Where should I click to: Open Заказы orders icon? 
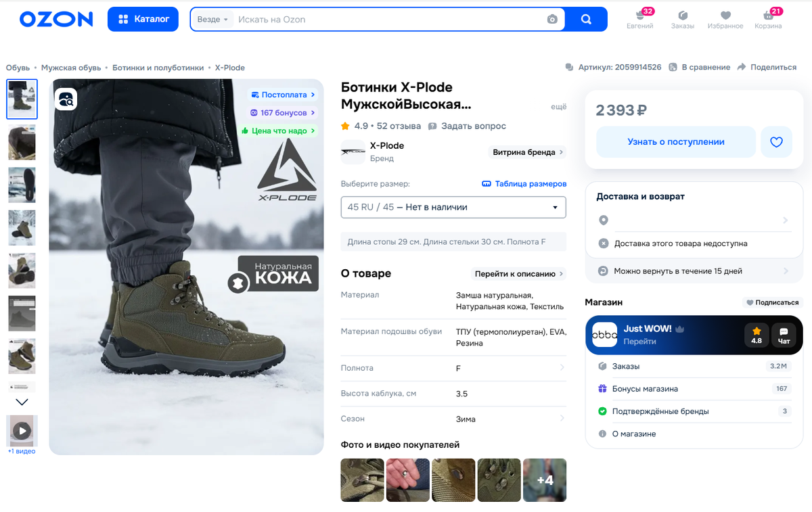click(x=682, y=18)
